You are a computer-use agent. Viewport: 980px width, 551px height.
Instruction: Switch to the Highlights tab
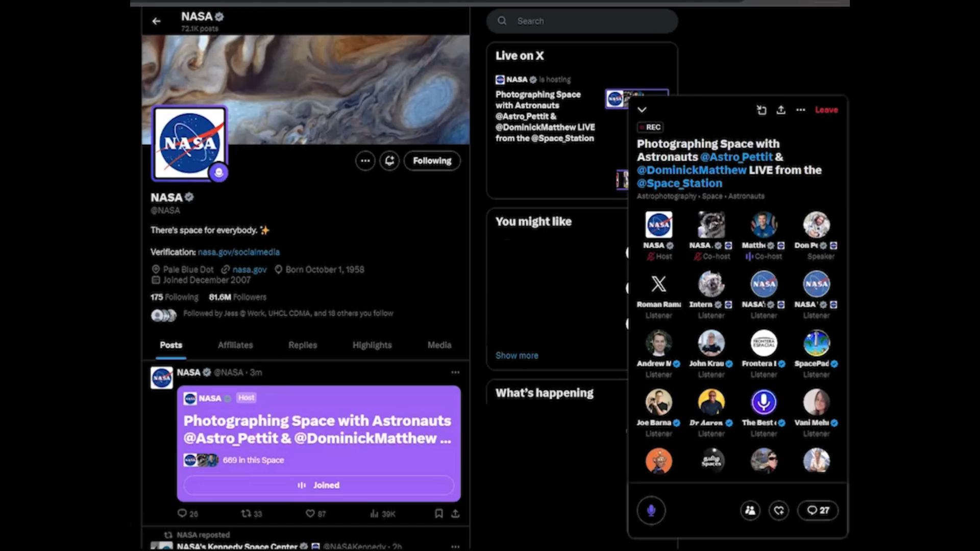pos(372,345)
